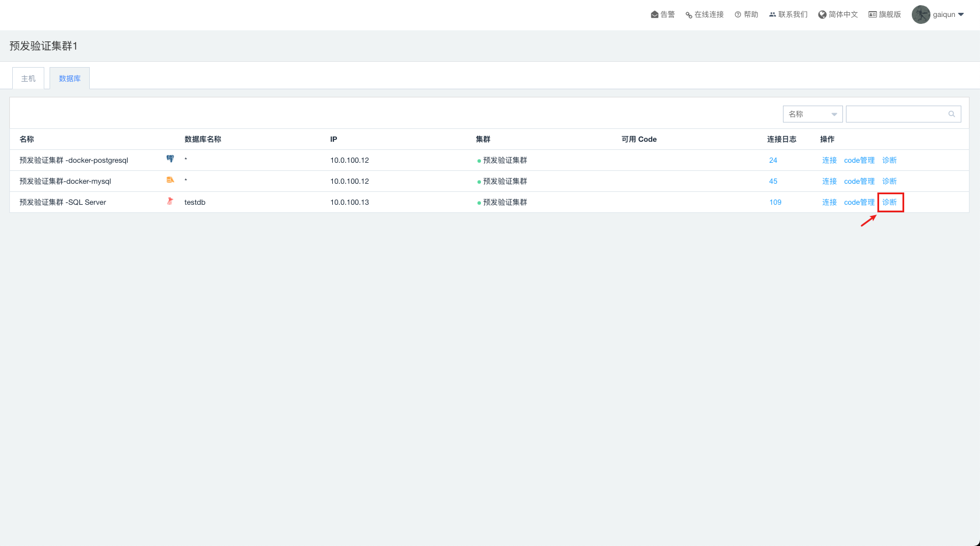
Task: Click the PostgreSQL elephant database icon
Action: [x=170, y=159]
